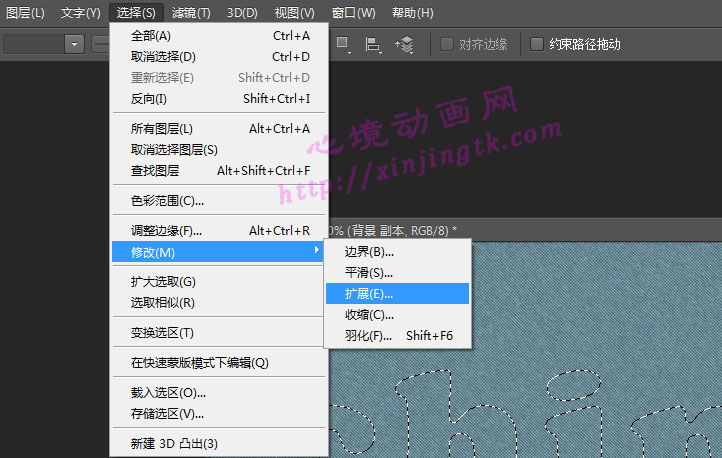Image resolution: width=722 pixels, height=458 pixels.
Task: Toggle the 对齐边缘 checkbox
Action: pos(448,44)
